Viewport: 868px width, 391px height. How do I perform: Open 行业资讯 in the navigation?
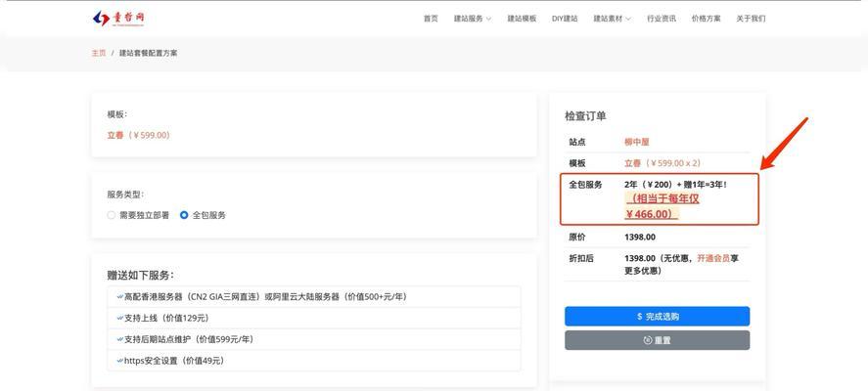[x=661, y=19]
